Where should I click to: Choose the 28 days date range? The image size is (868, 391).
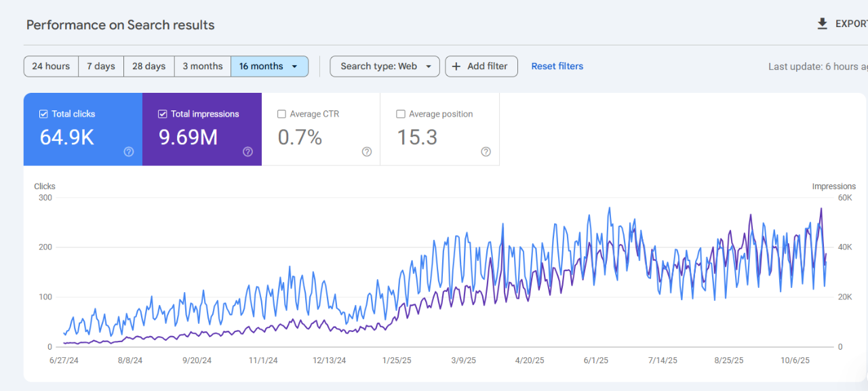tap(149, 66)
